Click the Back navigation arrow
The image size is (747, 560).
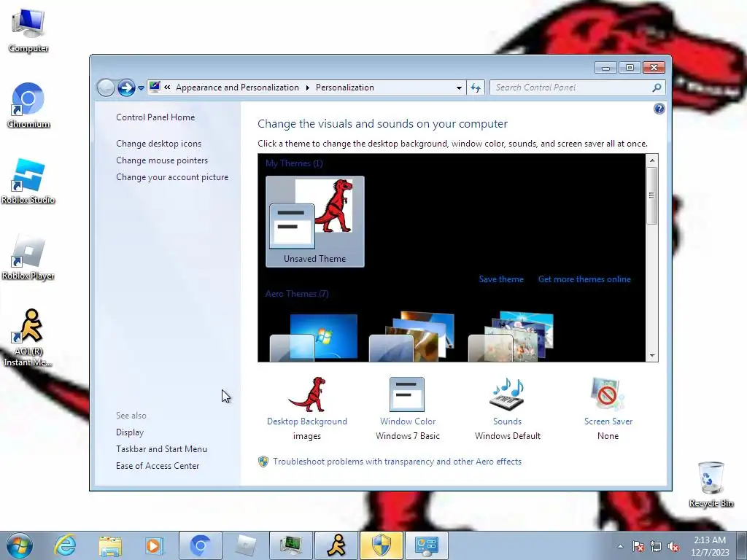(106, 87)
